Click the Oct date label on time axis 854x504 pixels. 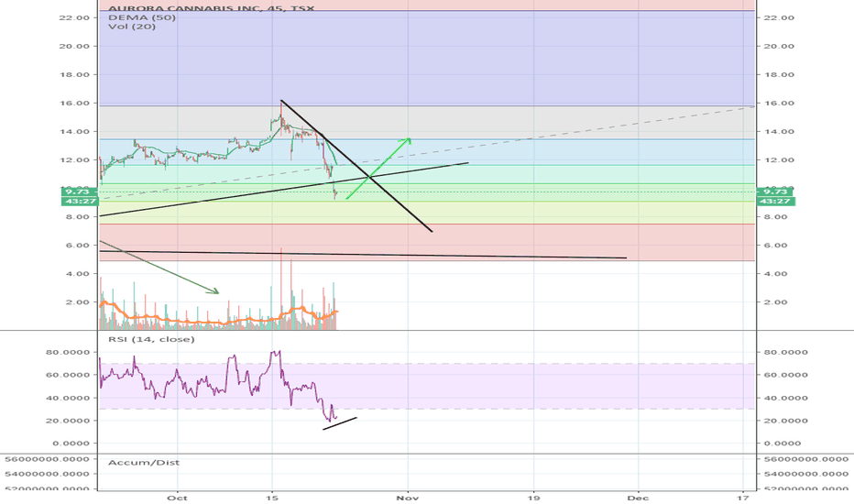[x=178, y=498]
